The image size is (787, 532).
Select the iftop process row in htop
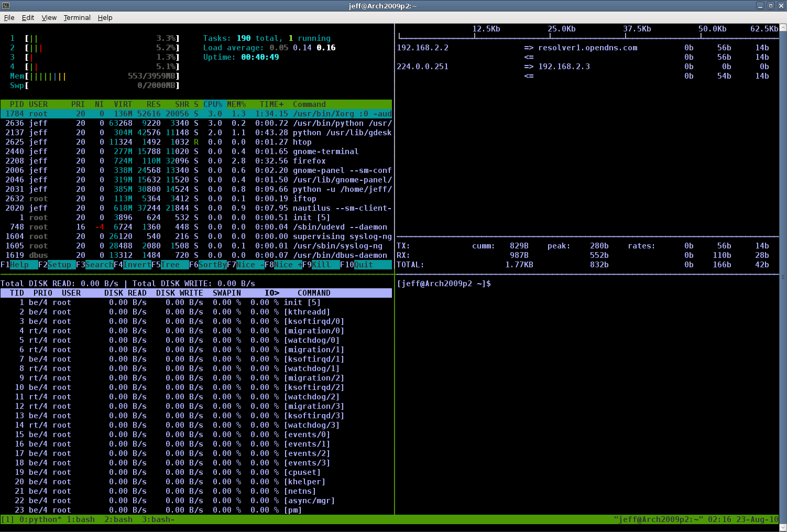(196, 199)
